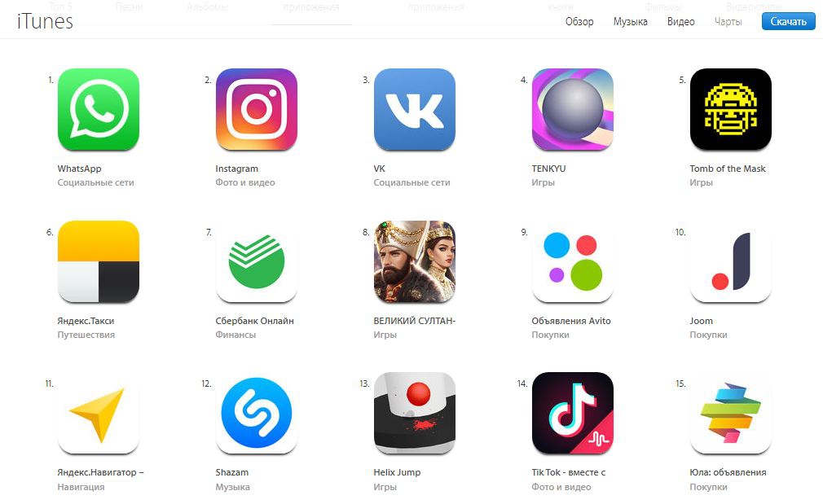Open the Обзор tab in header

[x=579, y=21]
